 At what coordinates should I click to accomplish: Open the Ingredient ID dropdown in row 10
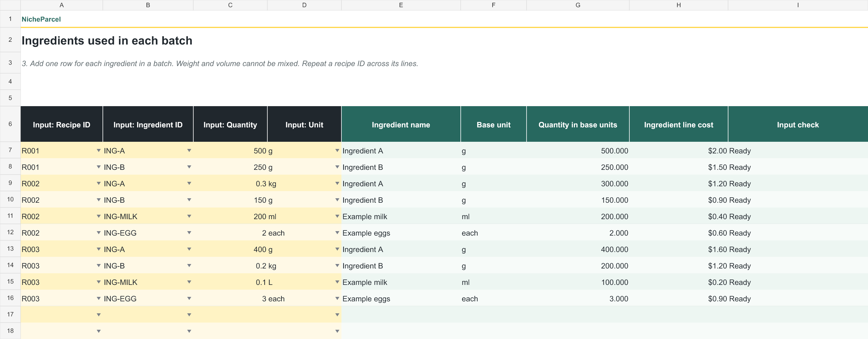[189, 200]
